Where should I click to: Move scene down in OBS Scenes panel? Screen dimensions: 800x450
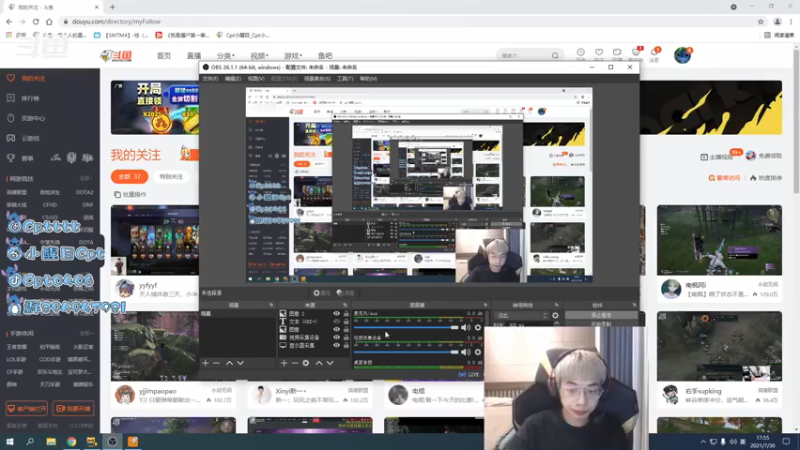(x=240, y=363)
